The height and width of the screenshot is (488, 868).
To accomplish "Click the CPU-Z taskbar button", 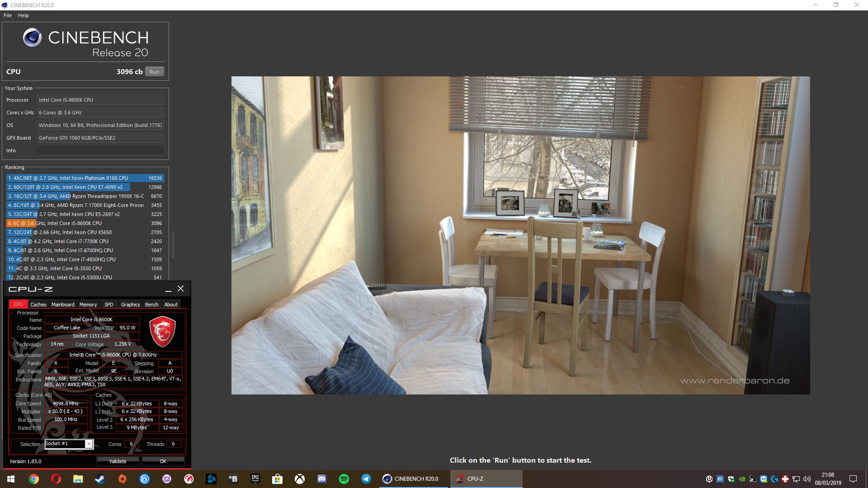I will tap(486, 479).
